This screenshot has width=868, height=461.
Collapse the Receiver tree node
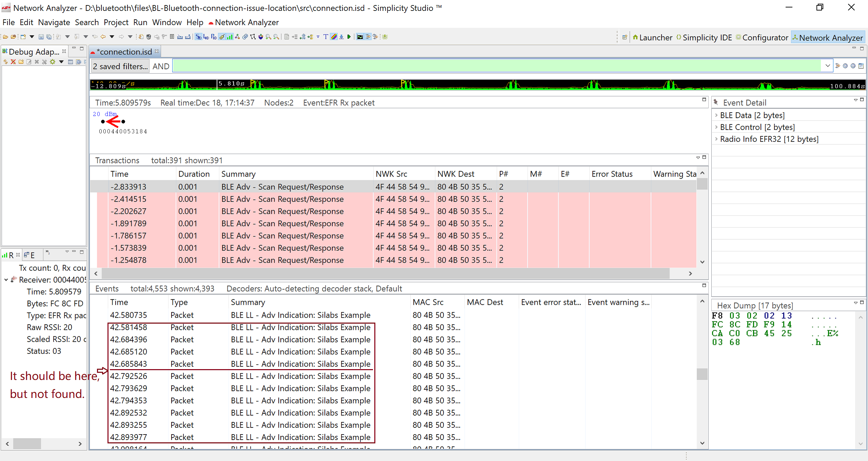(x=6, y=280)
